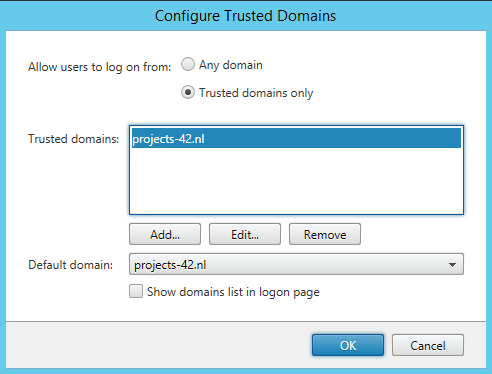Confirm the dialog with OK
Image resolution: width=492 pixels, height=374 pixels.
coord(348,345)
